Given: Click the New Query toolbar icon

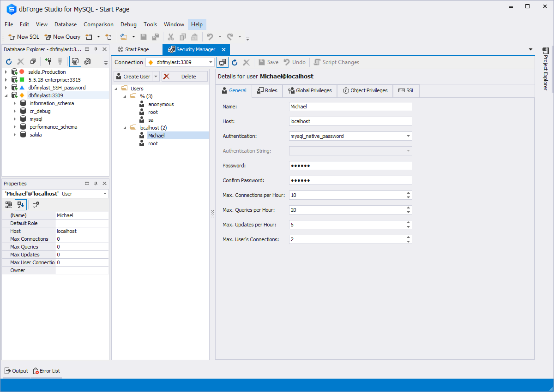Looking at the screenshot, I should pyautogui.click(x=62, y=37).
